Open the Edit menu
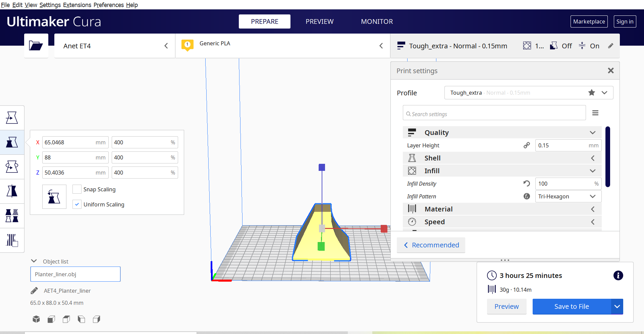 pyautogui.click(x=17, y=5)
